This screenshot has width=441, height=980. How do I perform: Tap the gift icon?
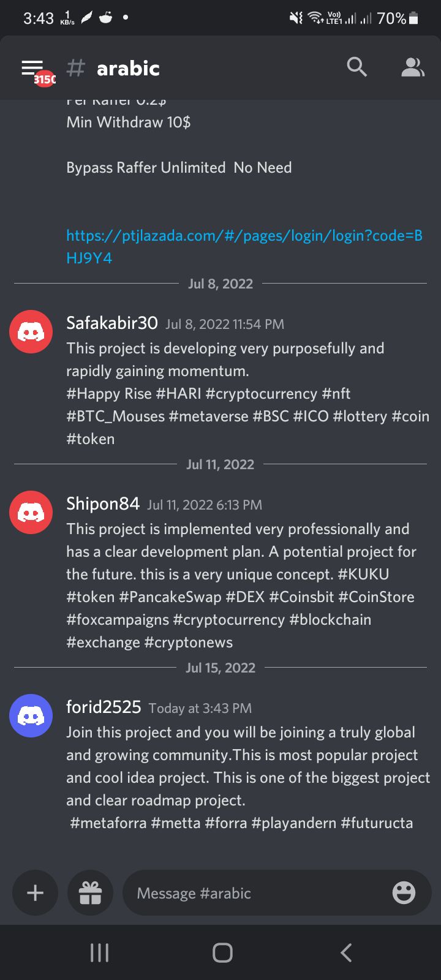[x=90, y=892]
